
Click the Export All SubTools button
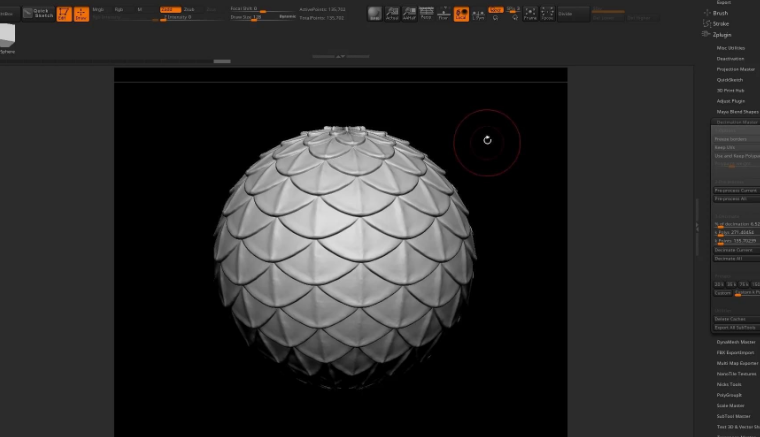tap(736, 328)
